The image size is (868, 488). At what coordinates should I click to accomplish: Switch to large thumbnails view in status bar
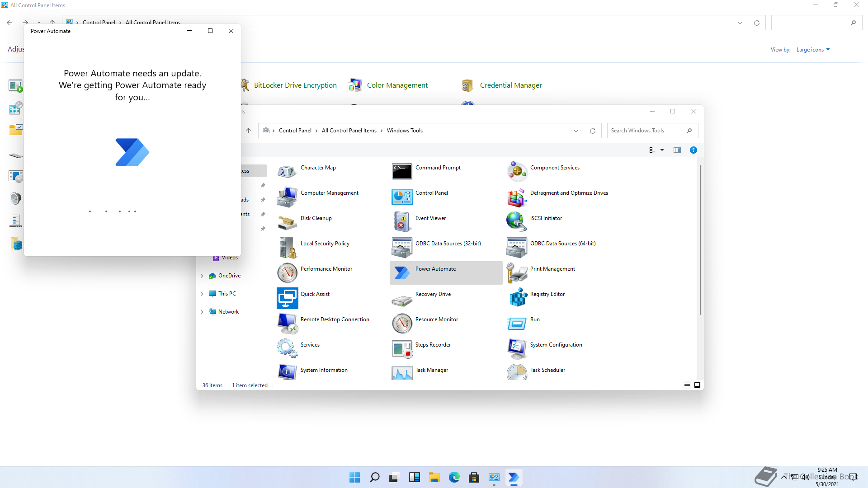pos(697,385)
